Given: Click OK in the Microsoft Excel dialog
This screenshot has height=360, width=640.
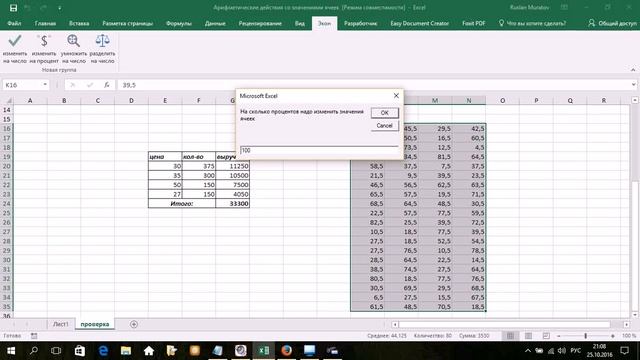Looking at the screenshot, I should pyautogui.click(x=384, y=113).
